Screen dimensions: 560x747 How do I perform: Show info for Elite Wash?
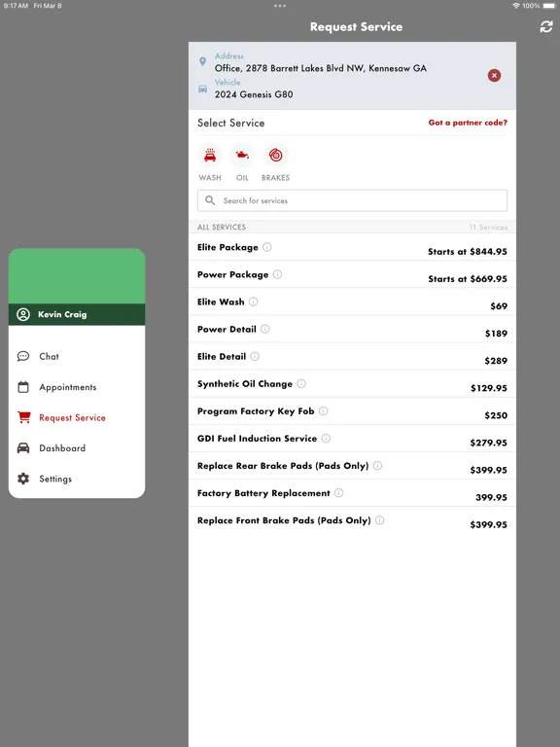(254, 302)
